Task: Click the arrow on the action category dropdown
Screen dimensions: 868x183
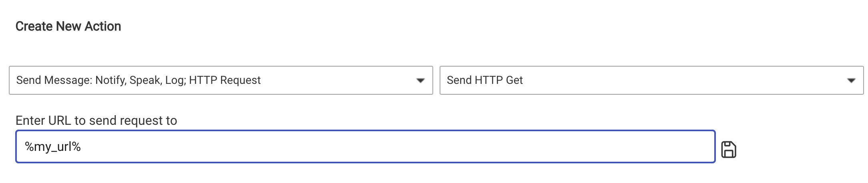Action: (x=420, y=81)
